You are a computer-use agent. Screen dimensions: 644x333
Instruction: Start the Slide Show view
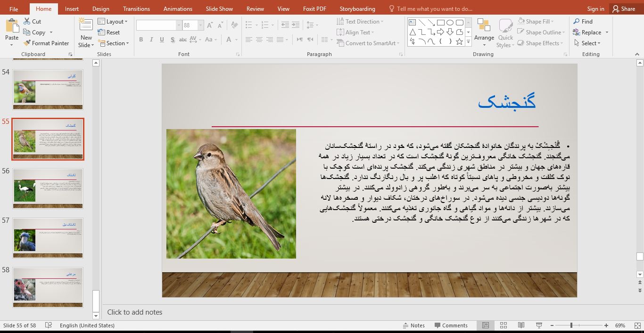(539, 325)
